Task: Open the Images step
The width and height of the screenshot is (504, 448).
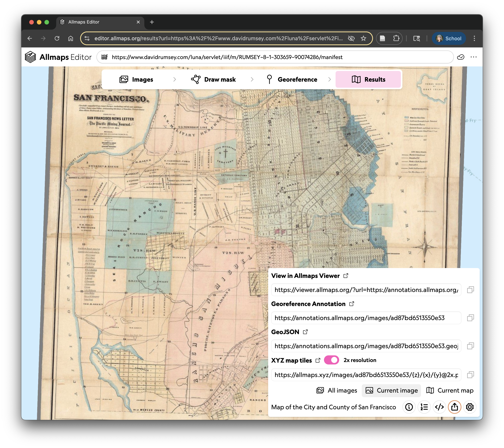Action: pyautogui.click(x=136, y=79)
